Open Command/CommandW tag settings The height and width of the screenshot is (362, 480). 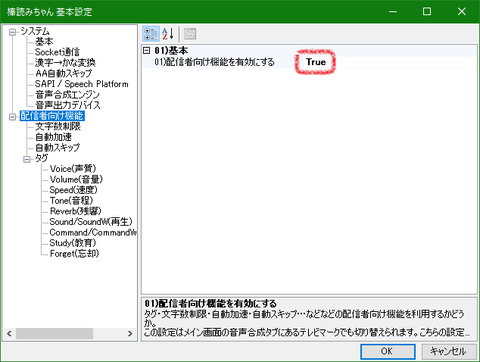(x=93, y=233)
